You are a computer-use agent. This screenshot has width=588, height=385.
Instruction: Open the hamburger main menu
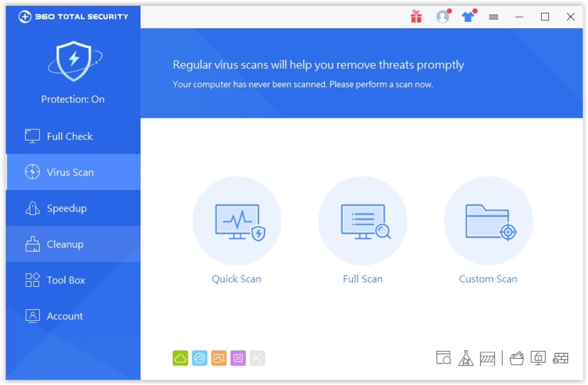coord(493,17)
